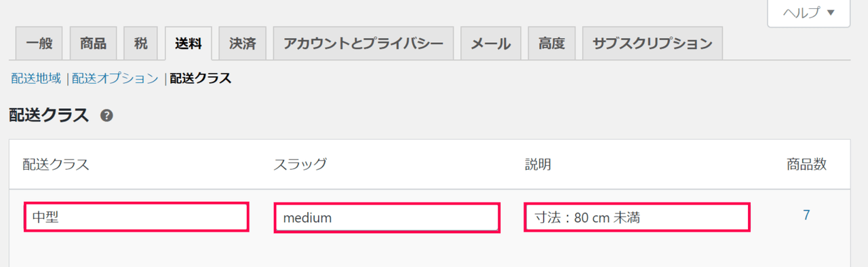868x267 pixels.
Task: Open the 配送地域 sub-navigation link
Action: [36, 78]
